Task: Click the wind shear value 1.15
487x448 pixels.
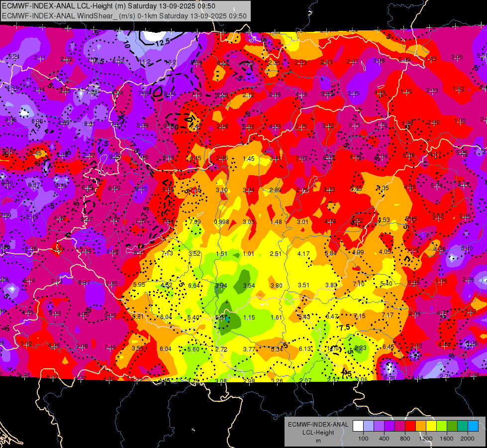Action: point(249,318)
